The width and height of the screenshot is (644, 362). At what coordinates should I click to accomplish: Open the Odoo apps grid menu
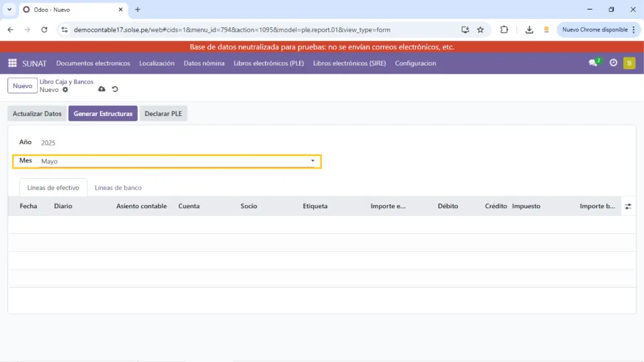12,63
